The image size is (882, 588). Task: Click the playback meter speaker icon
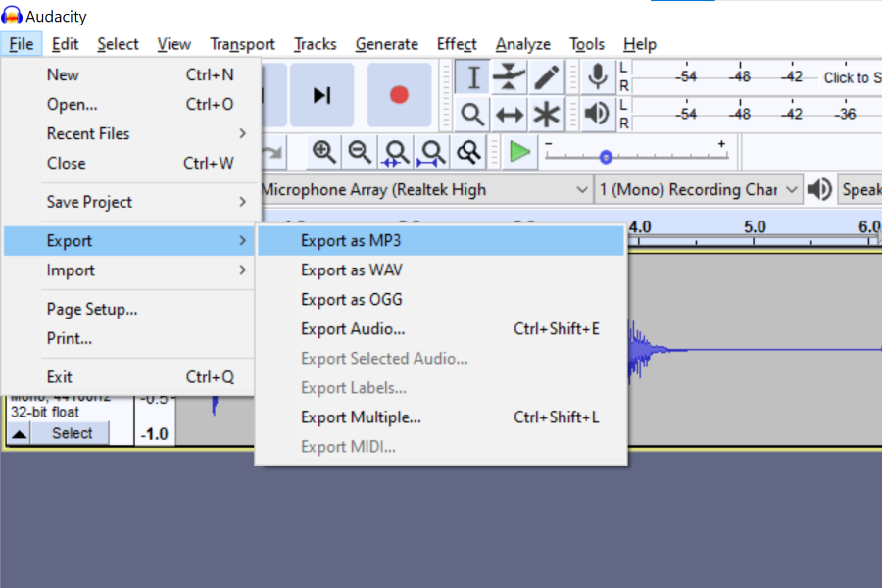coord(598,114)
